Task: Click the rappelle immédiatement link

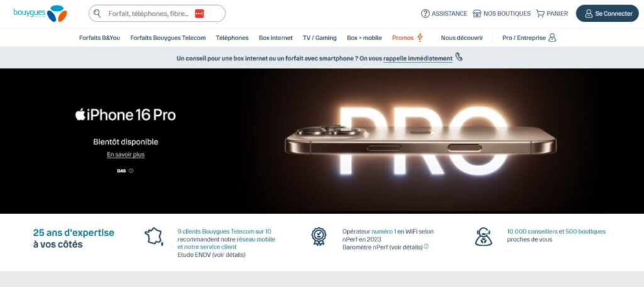Action: 418,59
